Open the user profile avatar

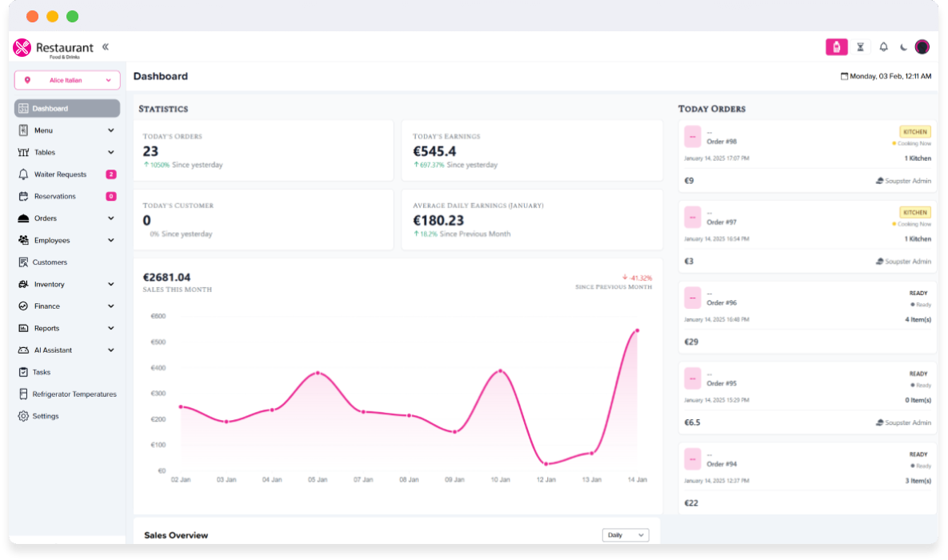pyautogui.click(x=922, y=47)
